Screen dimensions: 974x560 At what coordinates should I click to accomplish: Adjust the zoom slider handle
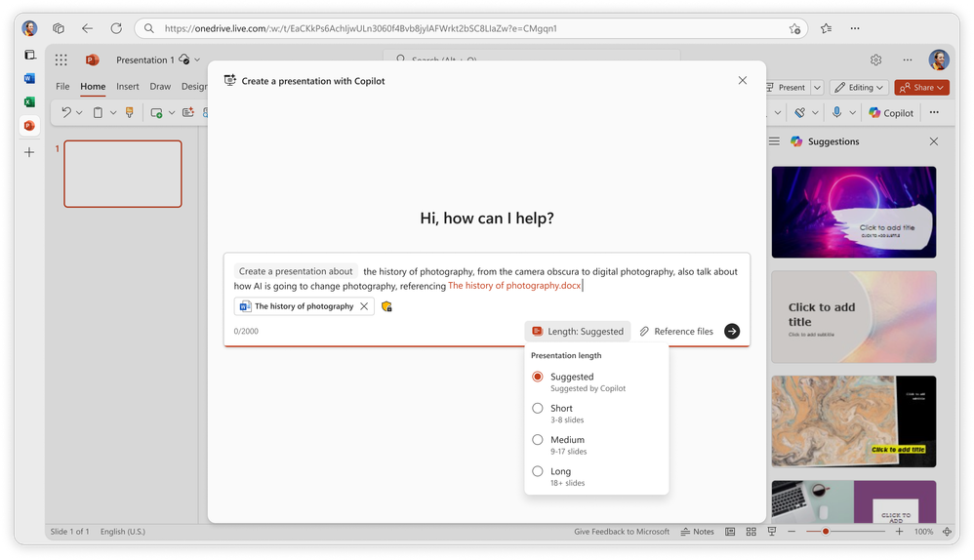(826, 532)
